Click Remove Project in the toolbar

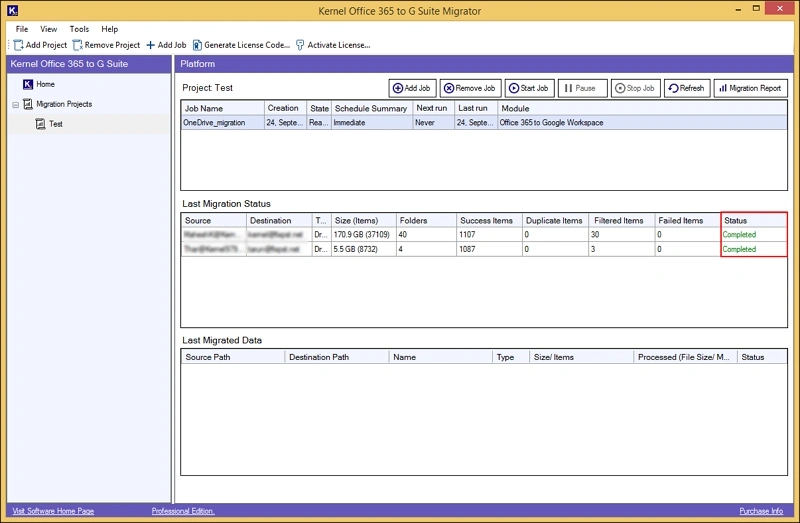pos(106,45)
